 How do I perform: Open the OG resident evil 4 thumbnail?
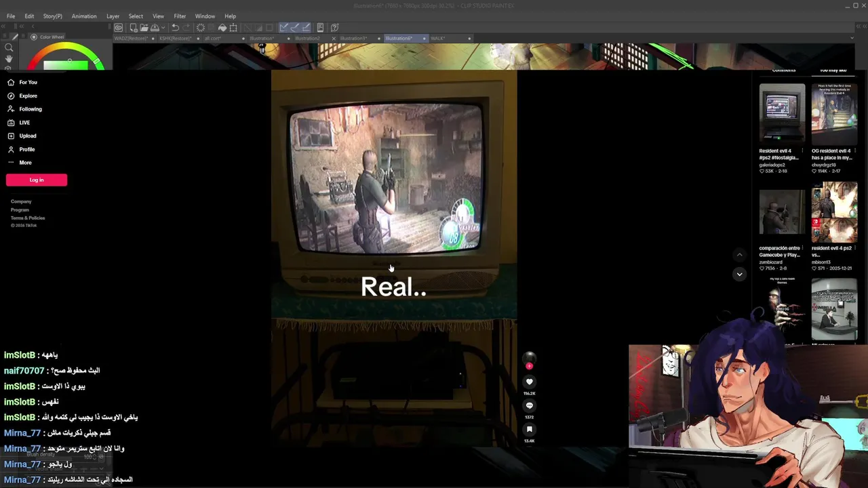pos(835,114)
